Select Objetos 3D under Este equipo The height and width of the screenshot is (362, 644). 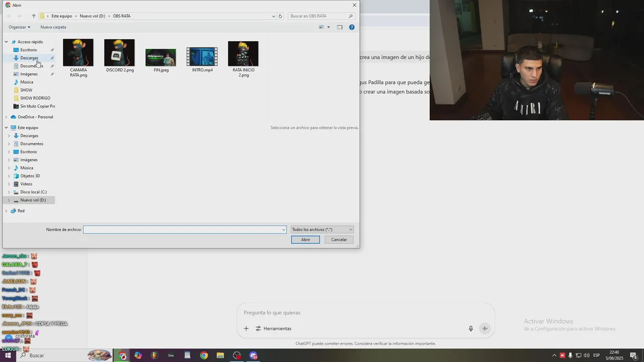point(30,176)
